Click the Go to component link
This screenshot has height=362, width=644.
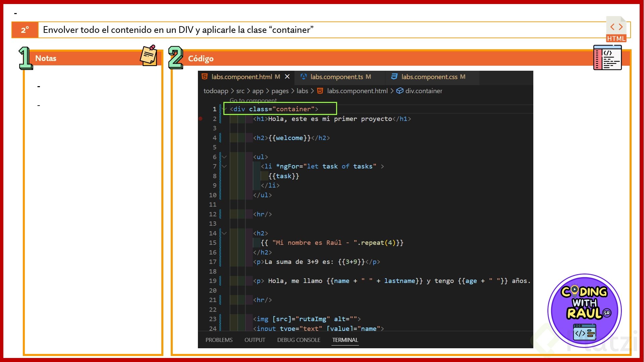253,100
